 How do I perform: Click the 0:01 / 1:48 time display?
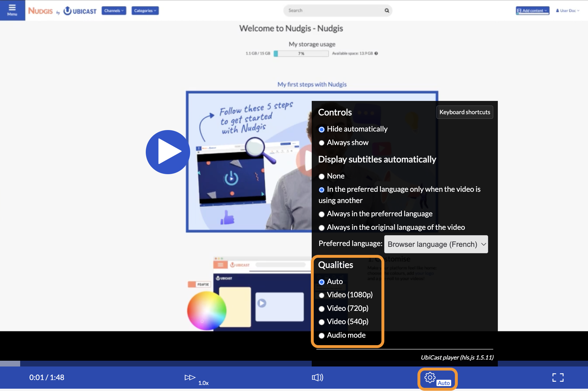coord(47,377)
